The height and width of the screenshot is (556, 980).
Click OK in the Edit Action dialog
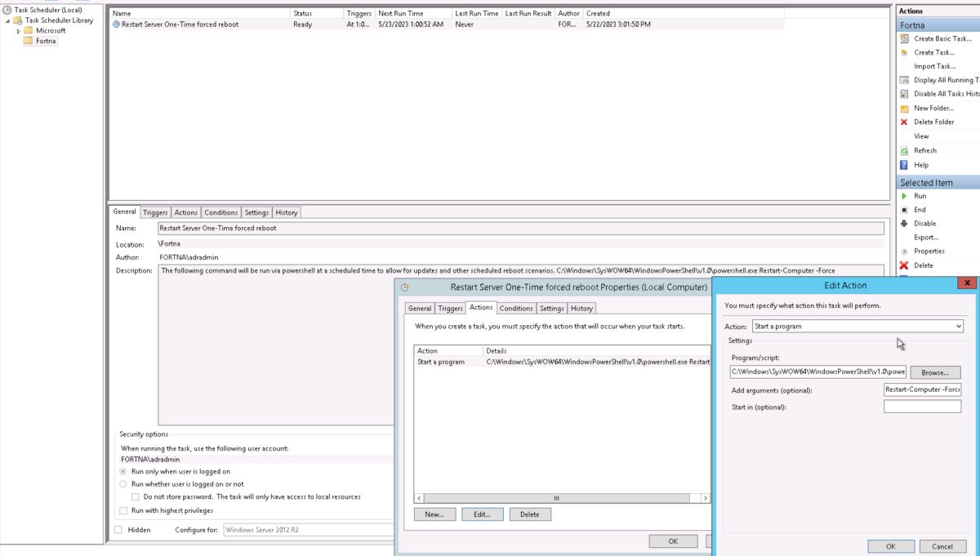click(x=890, y=546)
